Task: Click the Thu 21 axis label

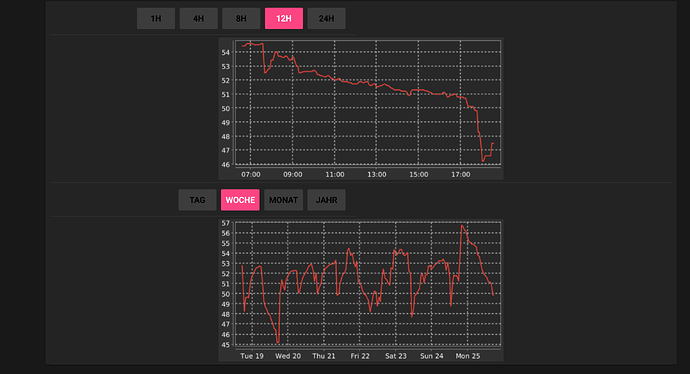Action: (x=324, y=356)
